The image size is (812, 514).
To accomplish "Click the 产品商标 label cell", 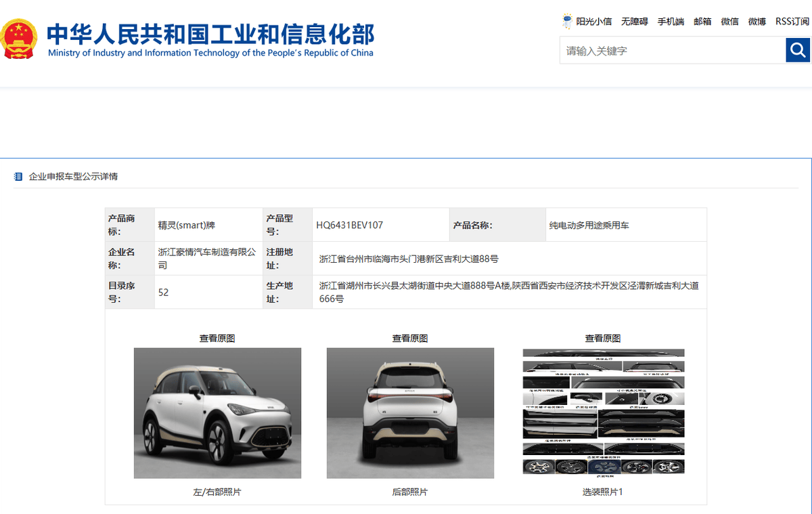I will pos(130,225).
